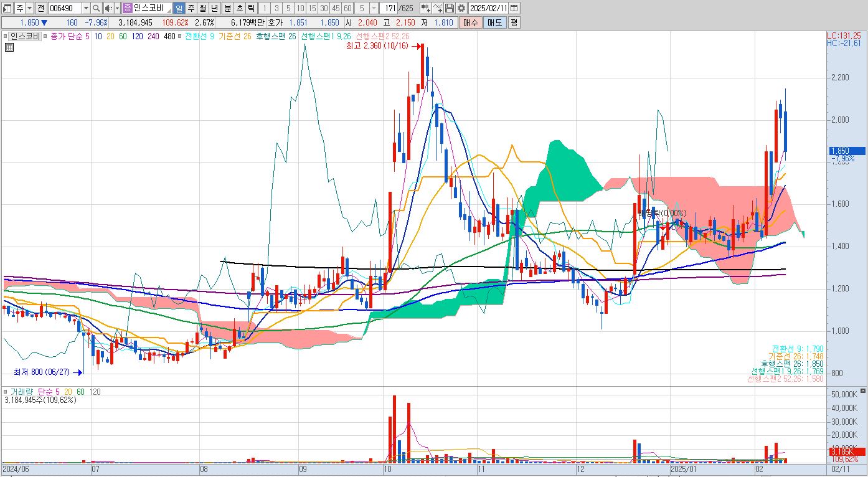The width and height of the screenshot is (868, 477).
Task: Switch to 초 second chart
Action: pos(239,8)
